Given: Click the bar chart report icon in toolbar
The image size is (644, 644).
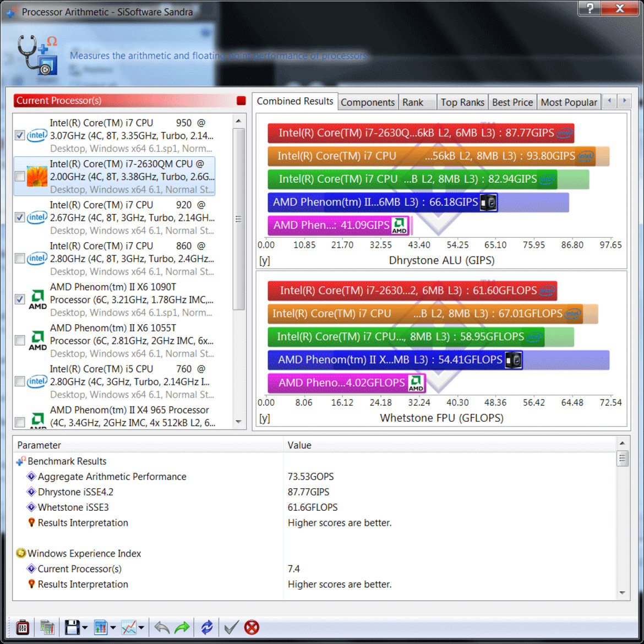Looking at the screenshot, I should 101,627.
